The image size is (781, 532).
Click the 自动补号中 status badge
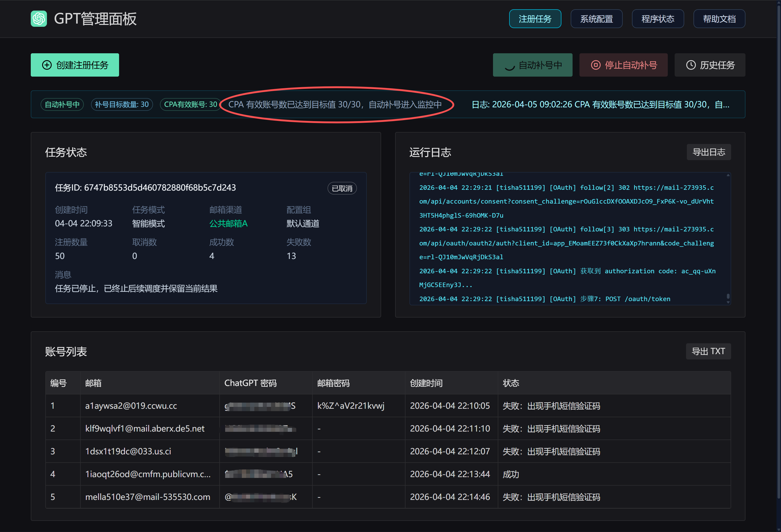pyautogui.click(x=62, y=104)
